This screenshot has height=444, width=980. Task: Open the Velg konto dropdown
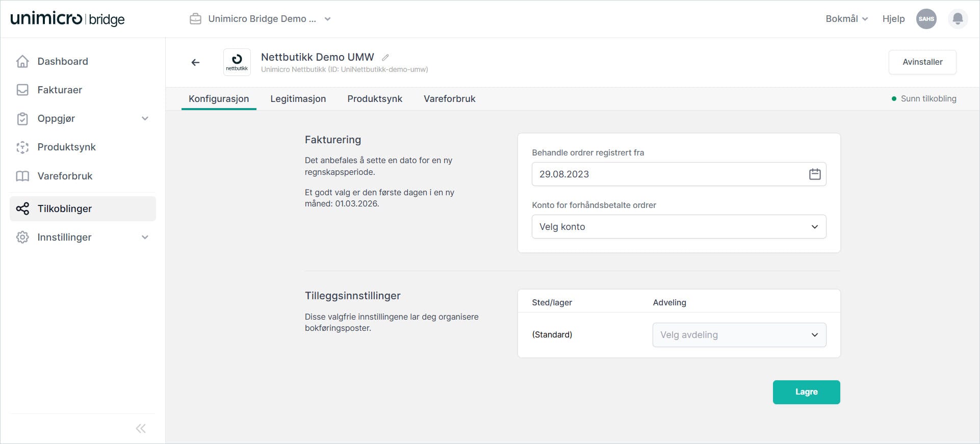click(x=679, y=227)
